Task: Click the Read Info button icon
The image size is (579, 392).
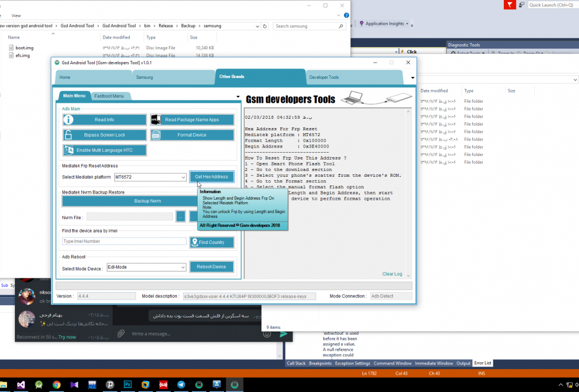Action: coord(68,119)
